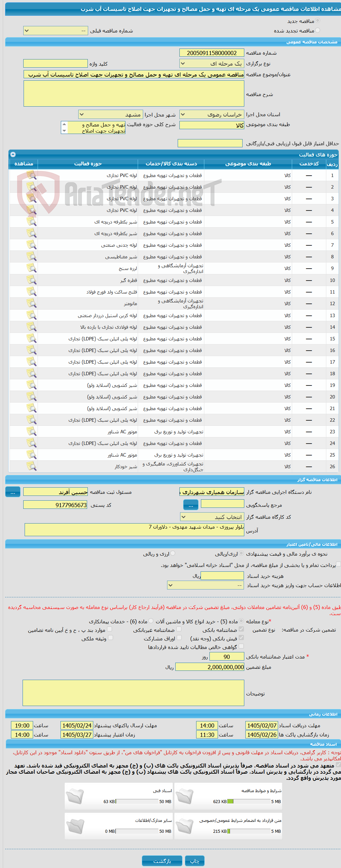341x868 pixels.
Task: Select new tender radio (مناقصه جدید)
Action: point(318,21)
